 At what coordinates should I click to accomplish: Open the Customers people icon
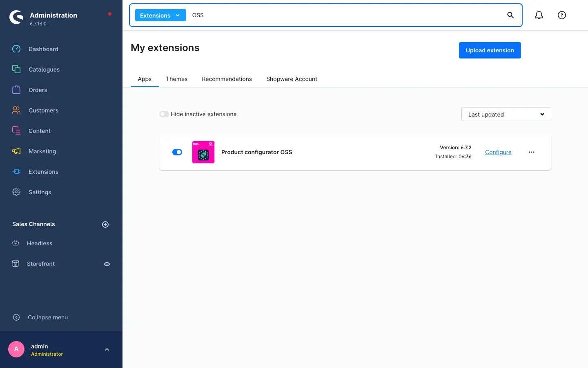(x=16, y=110)
